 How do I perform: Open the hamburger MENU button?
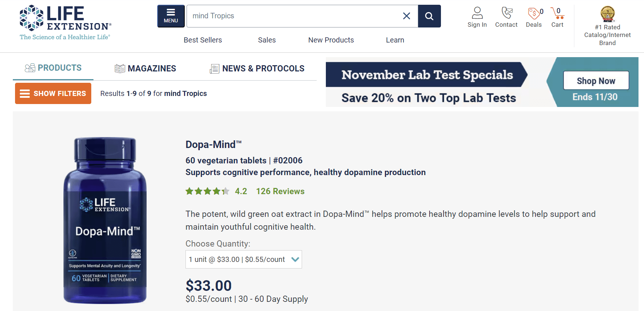pos(171,16)
